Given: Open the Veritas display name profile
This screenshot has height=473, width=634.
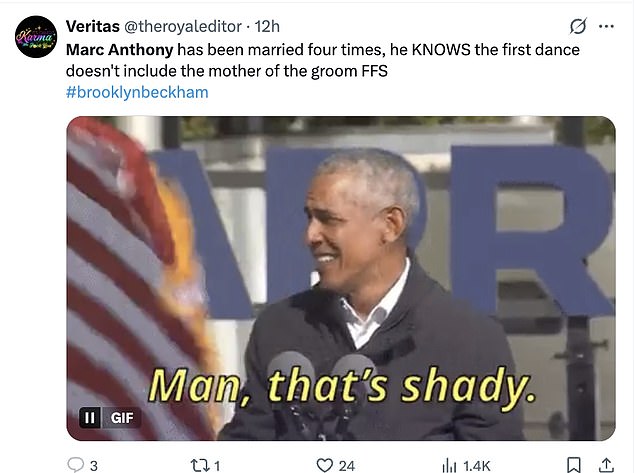Looking at the screenshot, I should pyautogui.click(x=93, y=26).
